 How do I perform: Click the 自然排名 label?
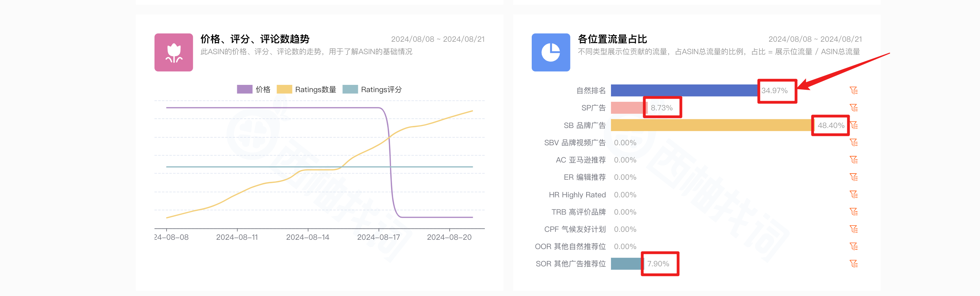tap(591, 90)
